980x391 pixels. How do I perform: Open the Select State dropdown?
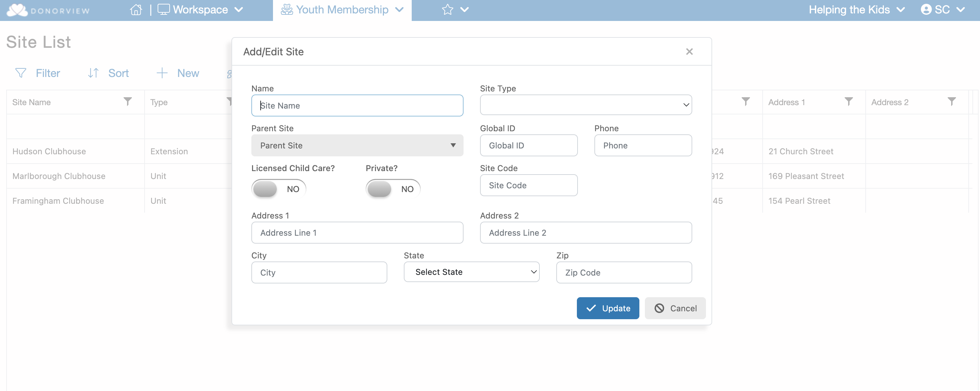tap(471, 272)
